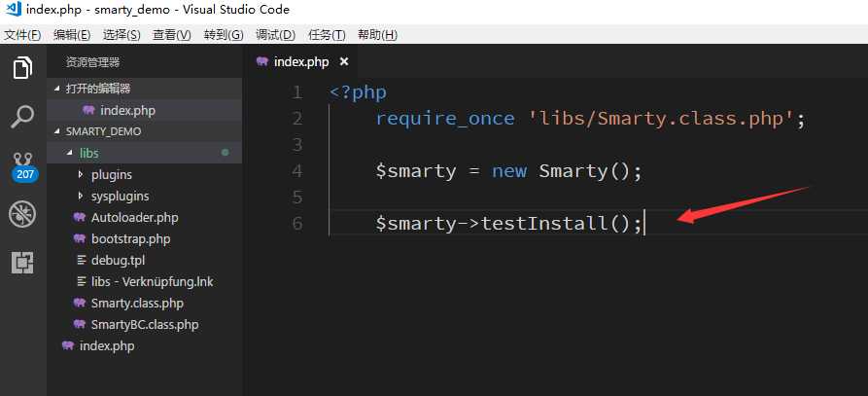Open the 文件(F) menu
Screen dimensions: 868x396
(x=22, y=35)
